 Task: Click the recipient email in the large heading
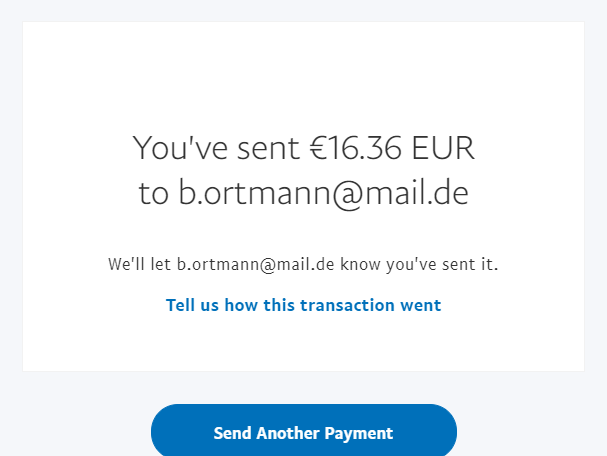click(x=323, y=193)
